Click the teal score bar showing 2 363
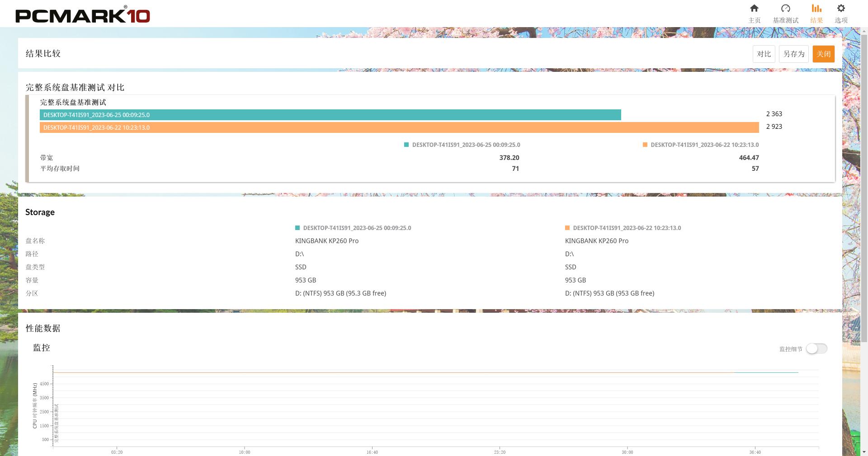This screenshot has height=456, width=868. pyautogui.click(x=330, y=115)
